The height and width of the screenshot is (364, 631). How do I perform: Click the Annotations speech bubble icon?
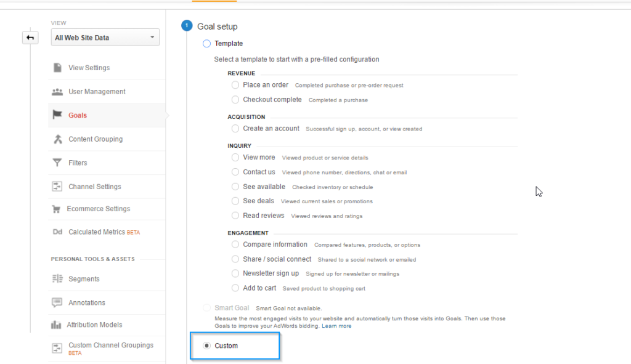(x=59, y=302)
